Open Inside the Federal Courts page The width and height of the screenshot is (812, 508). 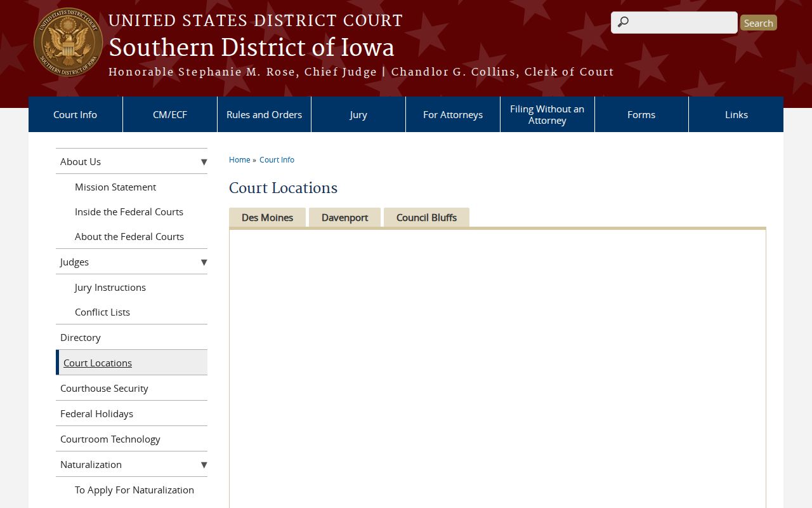(129, 211)
